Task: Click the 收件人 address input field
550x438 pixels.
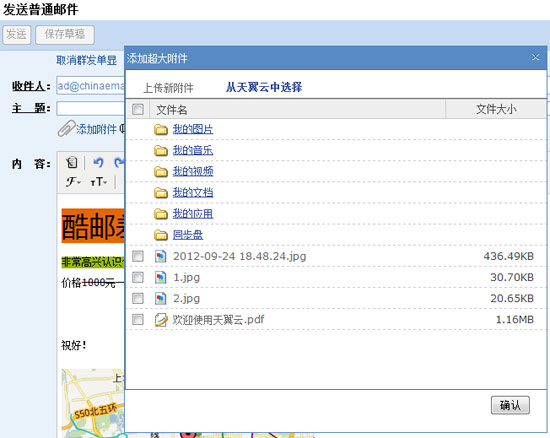Action: pyautogui.click(x=90, y=86)
